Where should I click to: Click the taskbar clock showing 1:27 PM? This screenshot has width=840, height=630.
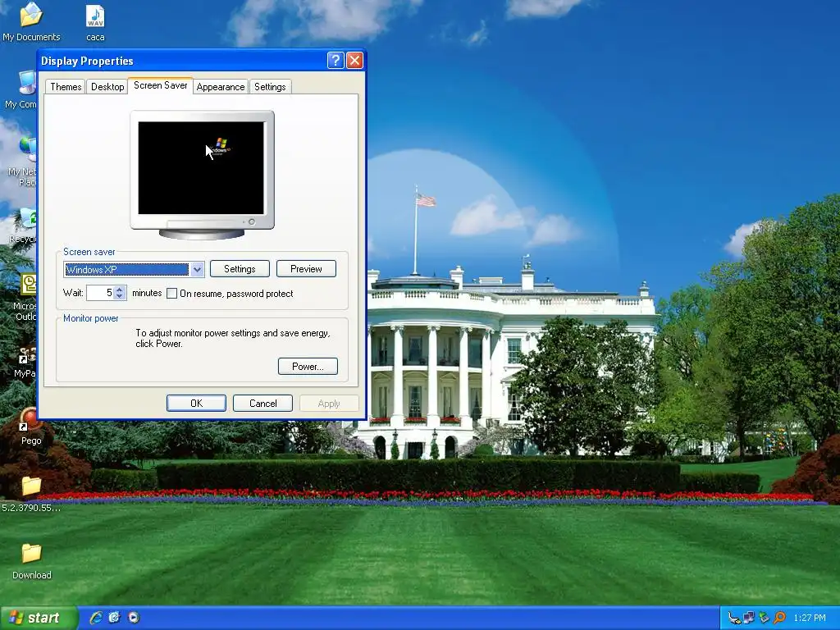pos(810,619)
